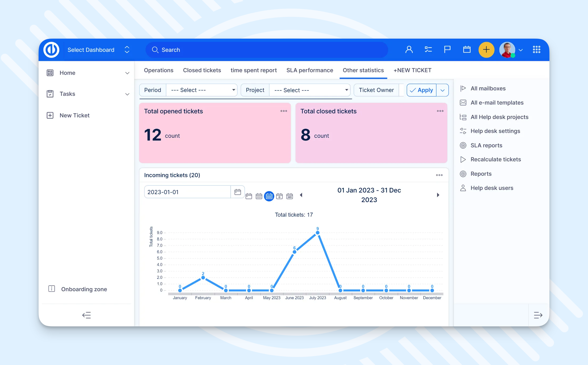Screen dimensions: 588x365
Task: Expand the Project select dropdown
Action: pos(310,90)
